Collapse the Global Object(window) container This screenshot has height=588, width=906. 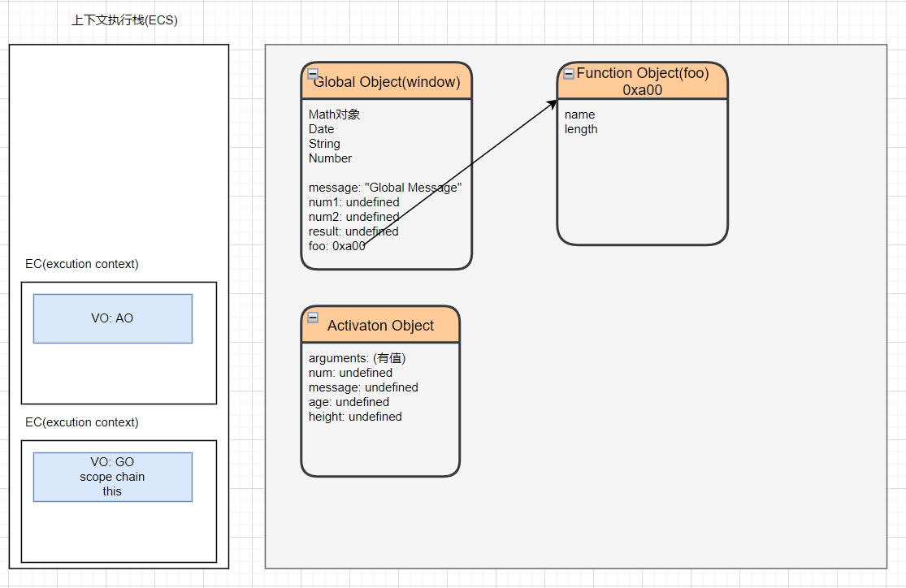(x=313, y=74)
